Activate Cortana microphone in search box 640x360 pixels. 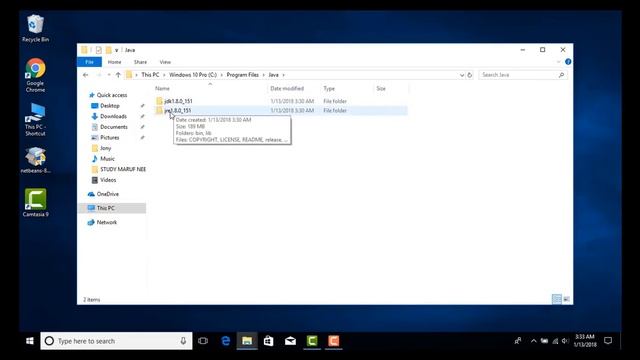pos(183,341)
